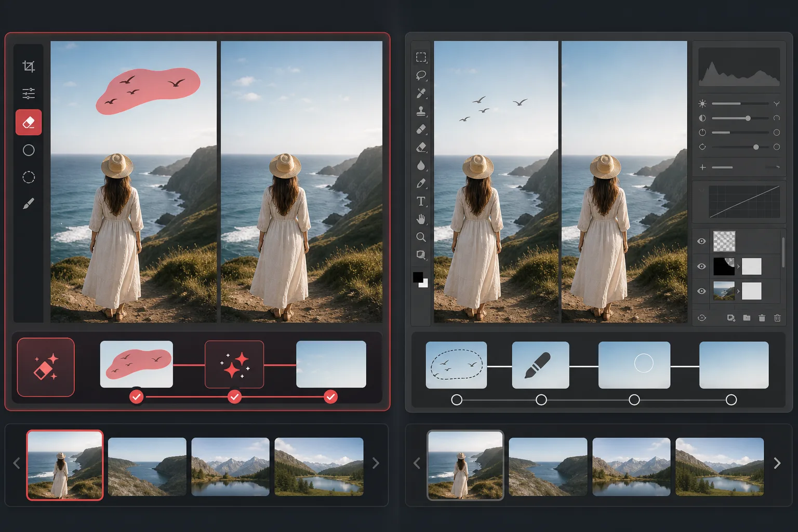Show next photos in right filmstrip
Image resolution: width=798 pixels, height=532 pixels.
coord(777,463)
